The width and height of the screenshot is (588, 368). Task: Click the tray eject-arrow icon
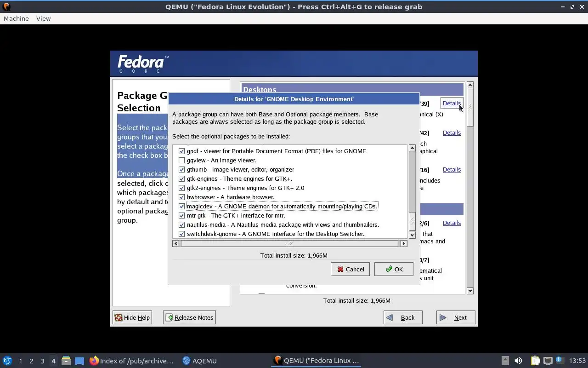pos(505,361)
